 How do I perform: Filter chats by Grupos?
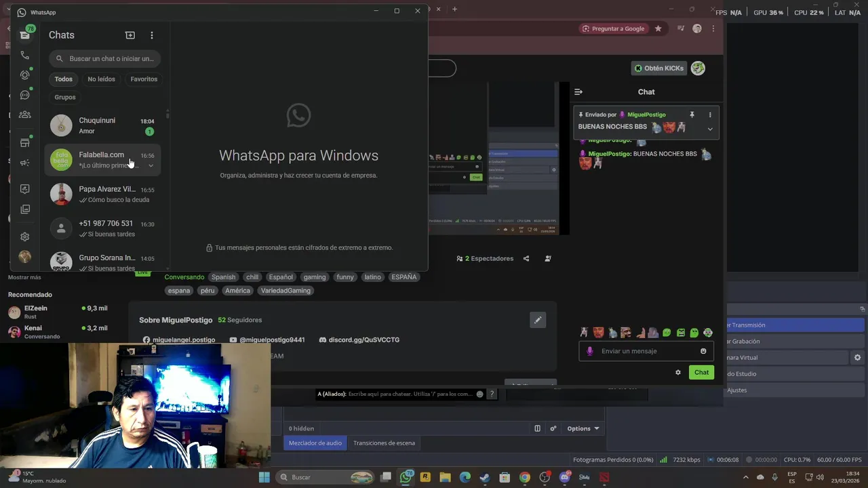pos(65,97)
